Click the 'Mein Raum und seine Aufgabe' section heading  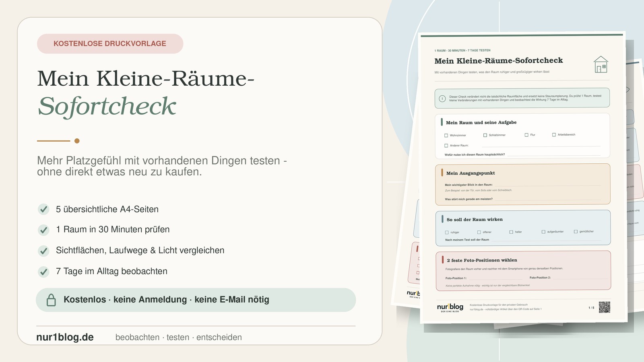pos(481,122)
